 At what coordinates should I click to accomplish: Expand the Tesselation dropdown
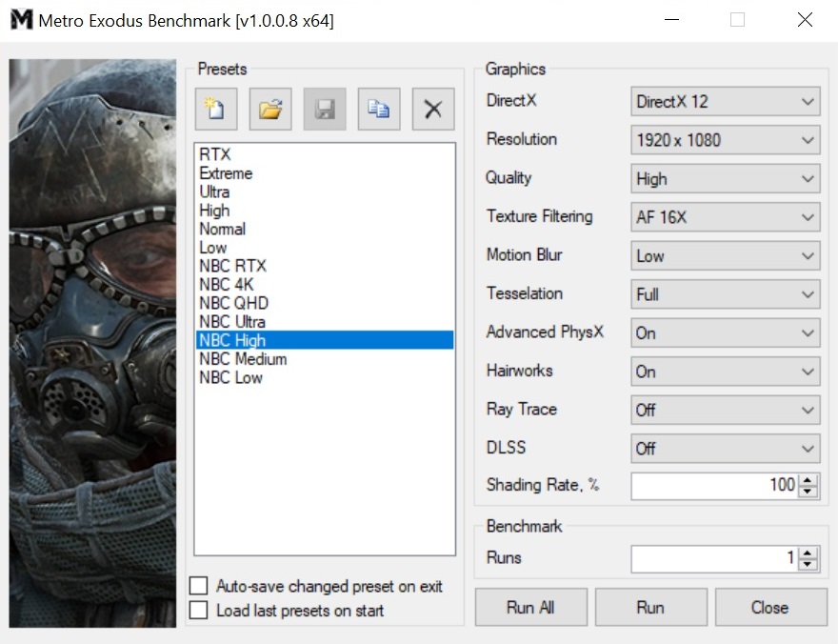726,294
